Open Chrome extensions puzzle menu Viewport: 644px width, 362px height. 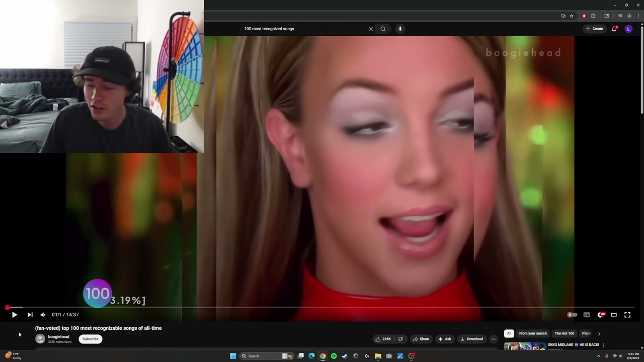(x=593, y=16)
